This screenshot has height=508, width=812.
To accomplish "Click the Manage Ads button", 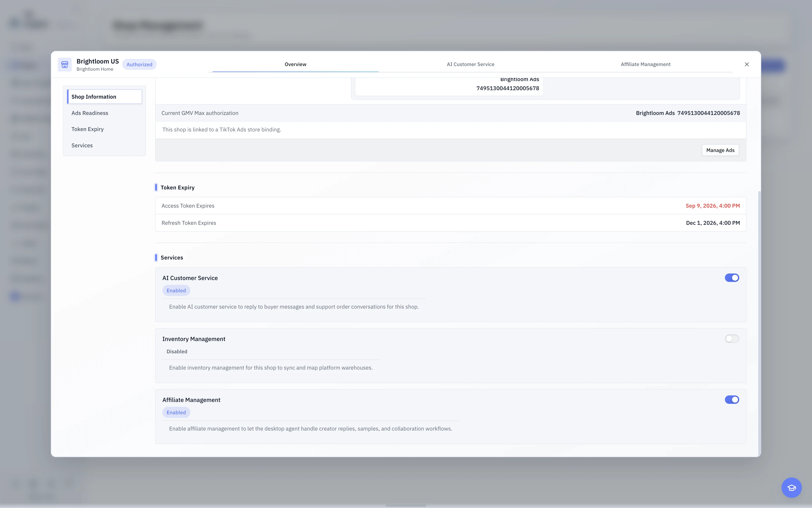I will pos(720,150).
